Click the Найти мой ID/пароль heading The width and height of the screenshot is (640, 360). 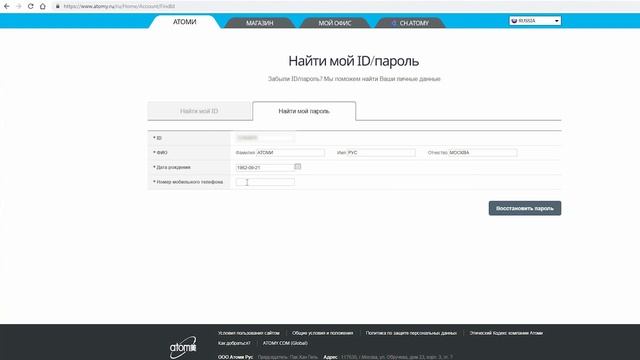[x=353, y=61]
